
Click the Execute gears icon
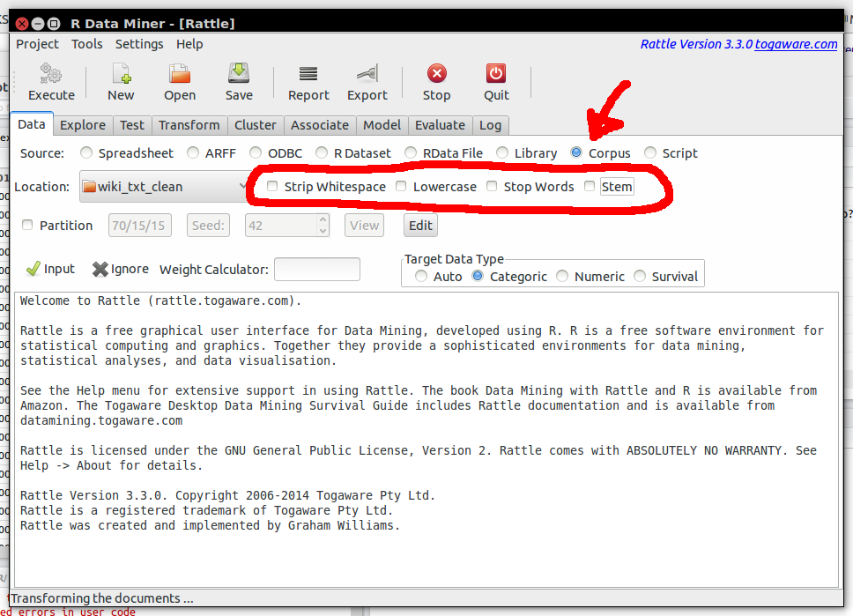click(51, 73)
